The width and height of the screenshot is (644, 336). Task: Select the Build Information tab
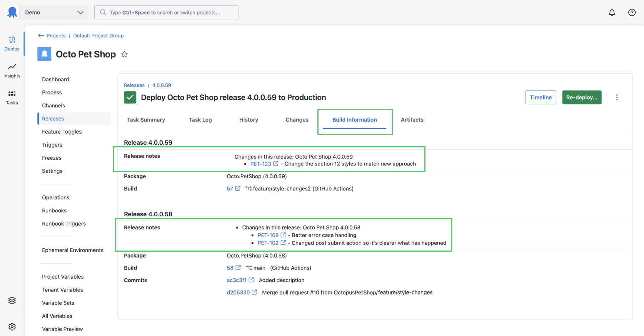355,120
